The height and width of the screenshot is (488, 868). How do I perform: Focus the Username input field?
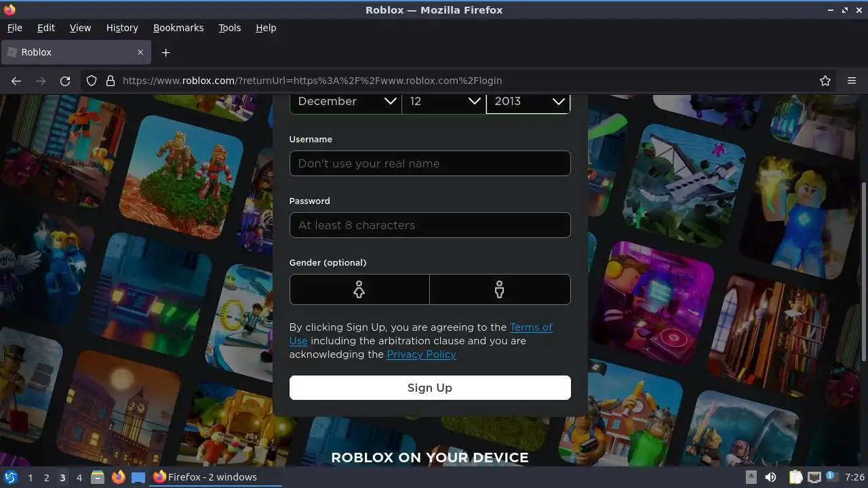click(x=430, y=163)
